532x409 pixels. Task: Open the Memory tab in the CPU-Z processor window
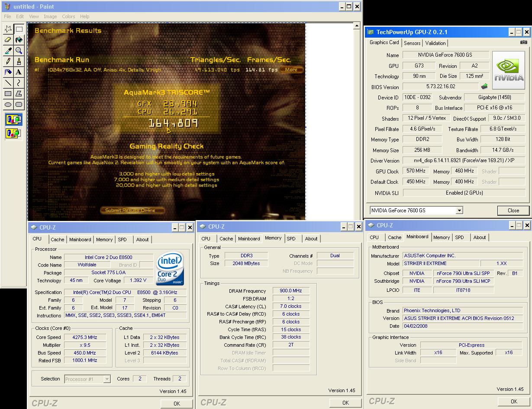pos(104,240)
